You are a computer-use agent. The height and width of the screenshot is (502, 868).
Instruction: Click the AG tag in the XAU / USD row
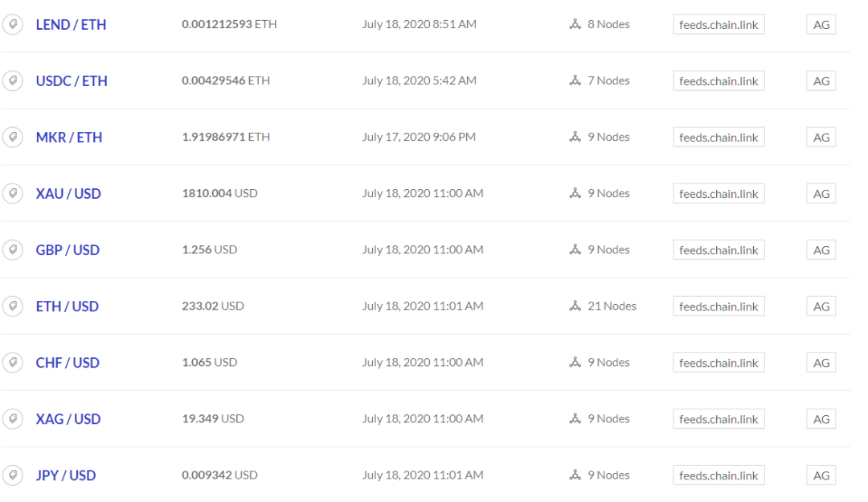821,194
